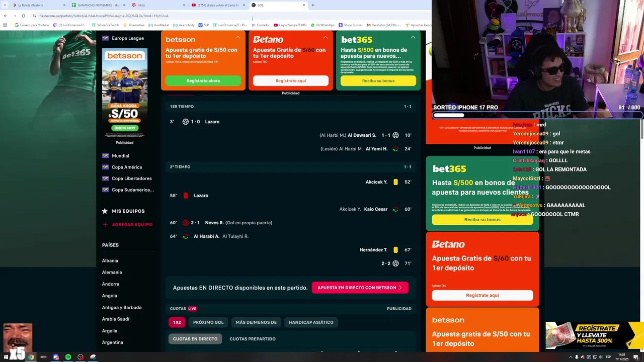Open Chrome tab search dropdown
Image resolution: width=644 pixels, height=362 pixels.
pos(5,5)
